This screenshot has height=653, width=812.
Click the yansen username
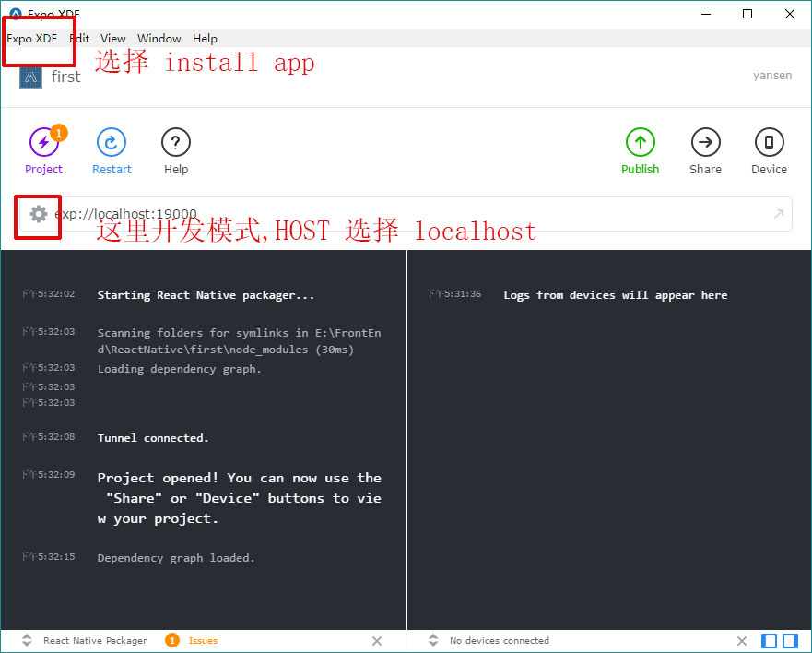coord(772,75)
